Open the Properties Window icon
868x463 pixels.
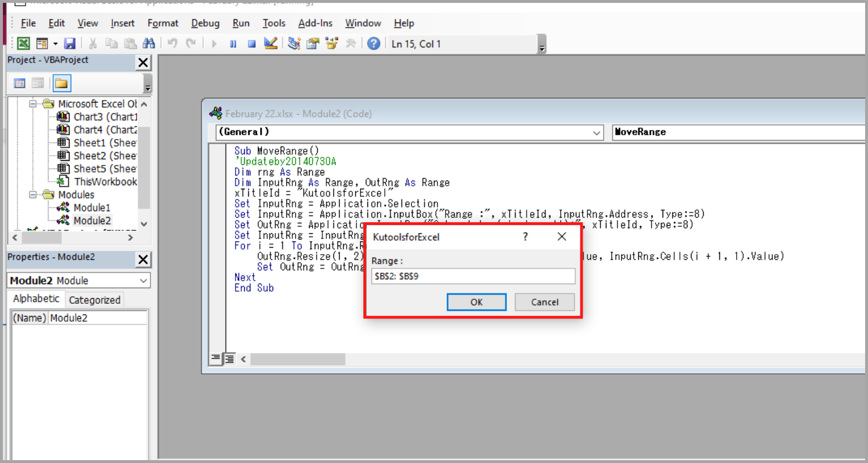tap(312, 43)
